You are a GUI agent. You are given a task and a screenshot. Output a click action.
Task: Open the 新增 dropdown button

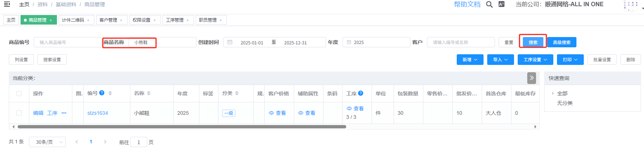(x=470, y=59)
